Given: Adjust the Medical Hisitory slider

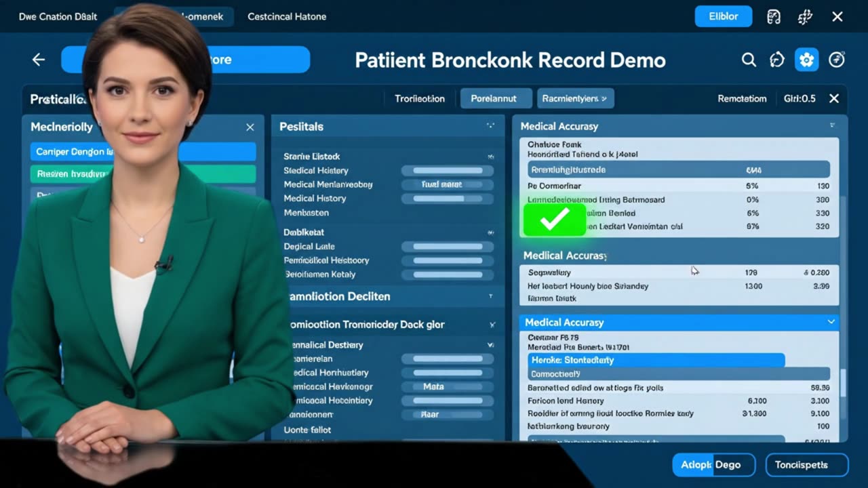Looking at the screenshot, I should 448,199.
